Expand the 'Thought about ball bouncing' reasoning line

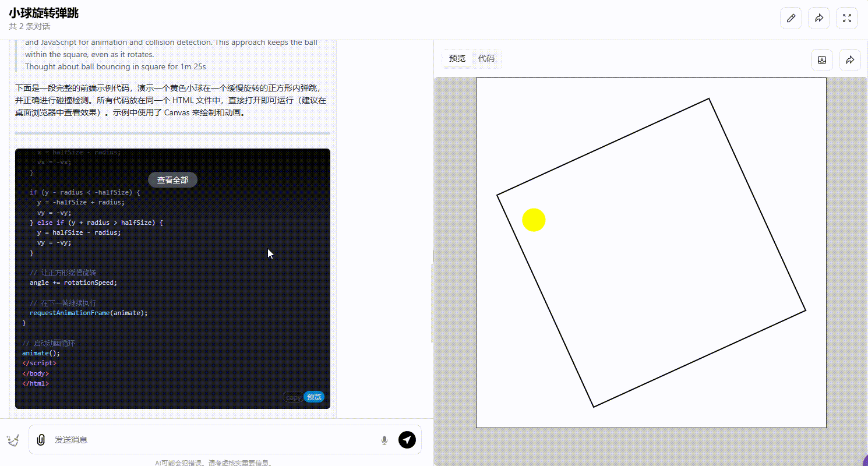tap(115, 66)
